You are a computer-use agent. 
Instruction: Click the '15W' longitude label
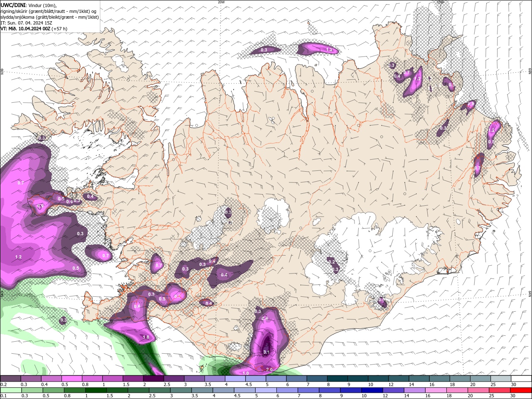441,2
